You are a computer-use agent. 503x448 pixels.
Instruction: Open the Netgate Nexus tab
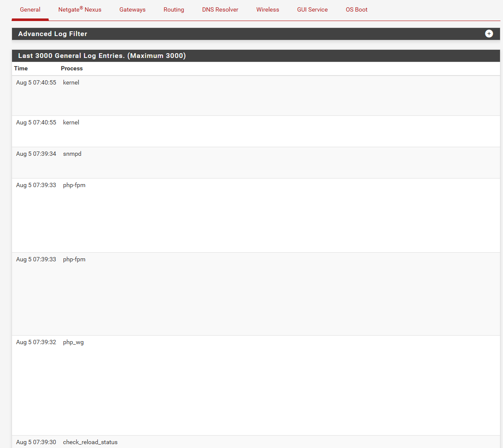click(x=80, y=9)
